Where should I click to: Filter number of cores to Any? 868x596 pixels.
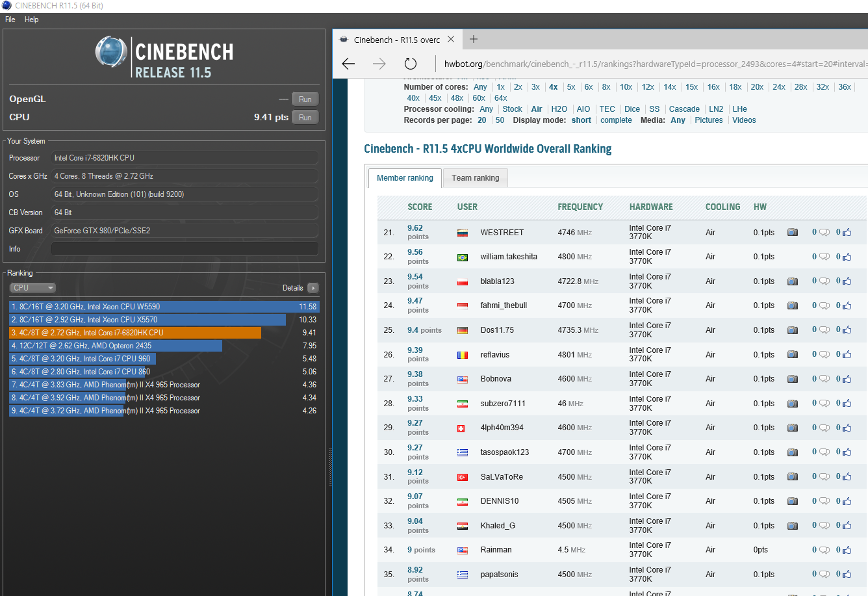tap(480, 87)
